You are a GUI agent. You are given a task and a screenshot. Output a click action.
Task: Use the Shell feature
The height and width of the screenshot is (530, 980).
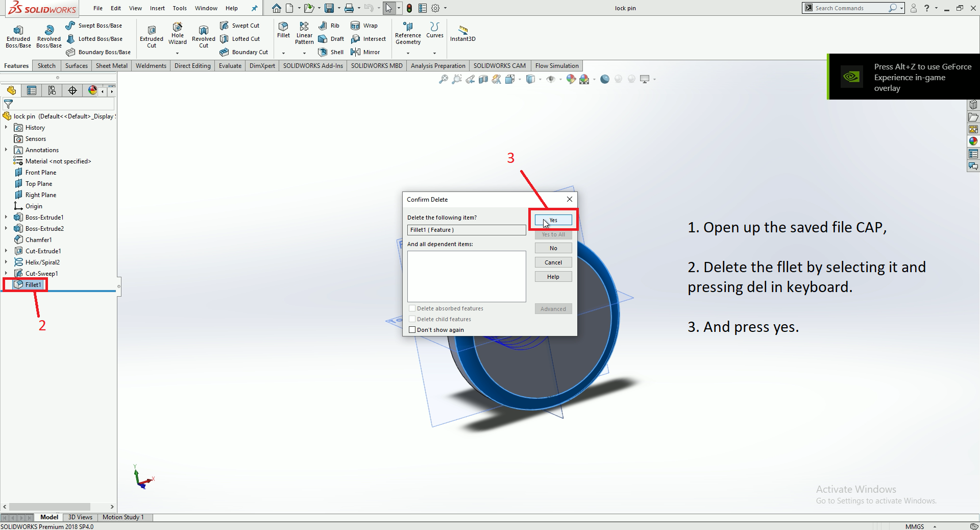pos(330,52)
